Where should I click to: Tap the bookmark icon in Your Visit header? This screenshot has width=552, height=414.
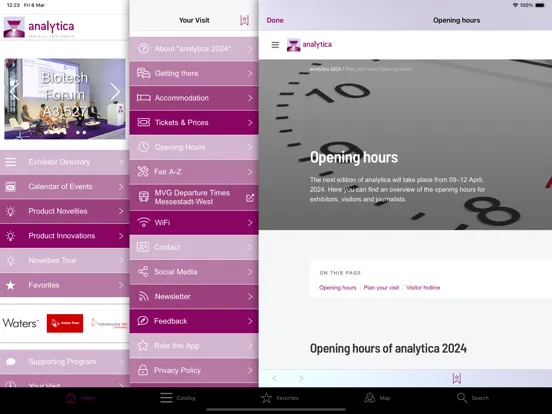pos(244,20)
